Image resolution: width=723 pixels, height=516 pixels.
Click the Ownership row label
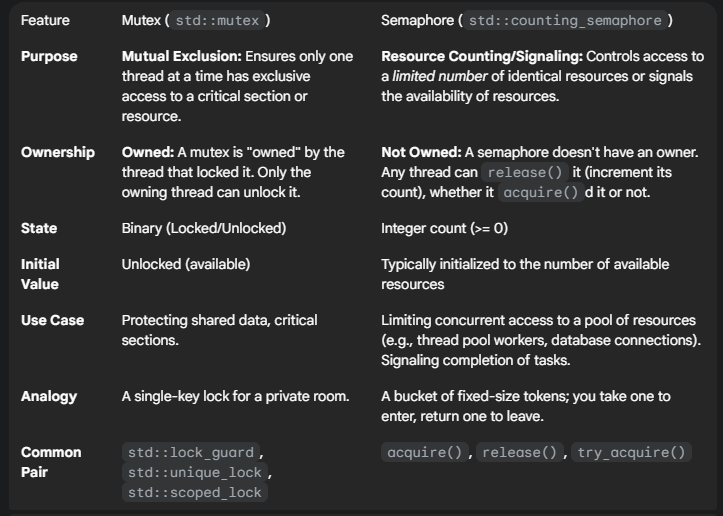(x=58, y=152)
